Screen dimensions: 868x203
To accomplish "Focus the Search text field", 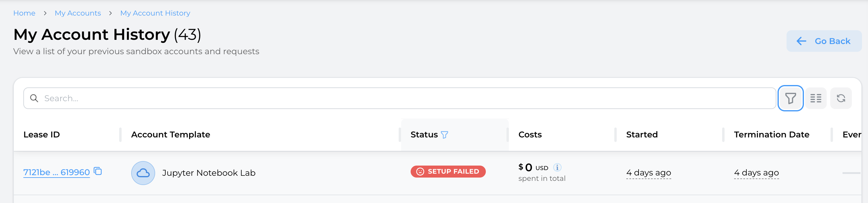I will click(x=404, y=98).
